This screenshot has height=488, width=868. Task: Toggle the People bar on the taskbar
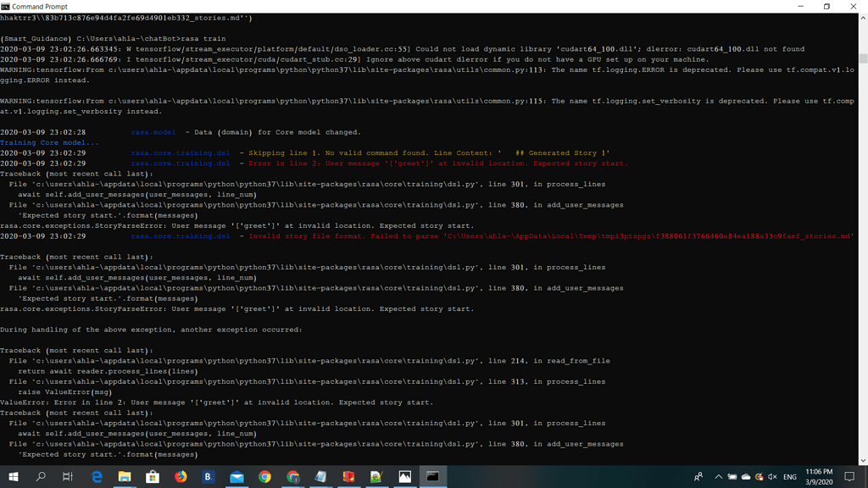coord(699,476)
